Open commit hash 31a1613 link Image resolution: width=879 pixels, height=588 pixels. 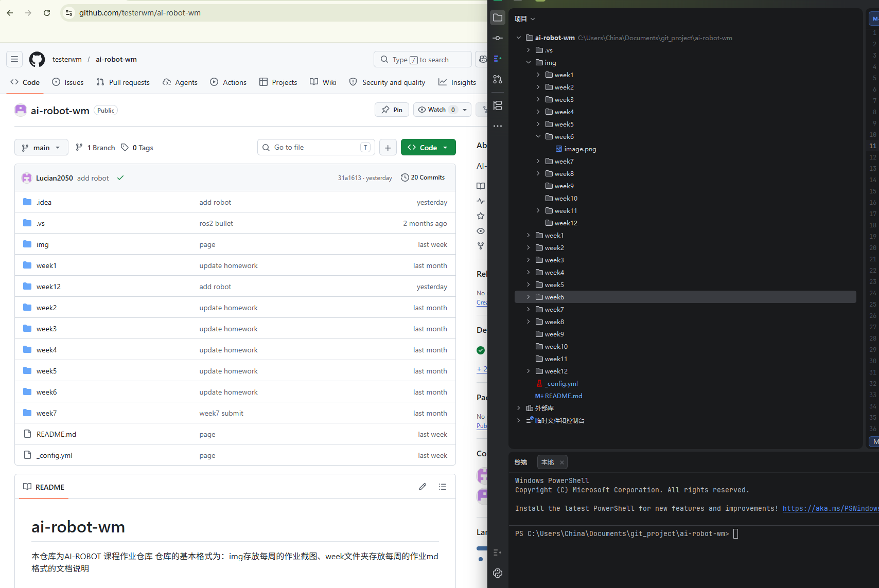point(349,178)
